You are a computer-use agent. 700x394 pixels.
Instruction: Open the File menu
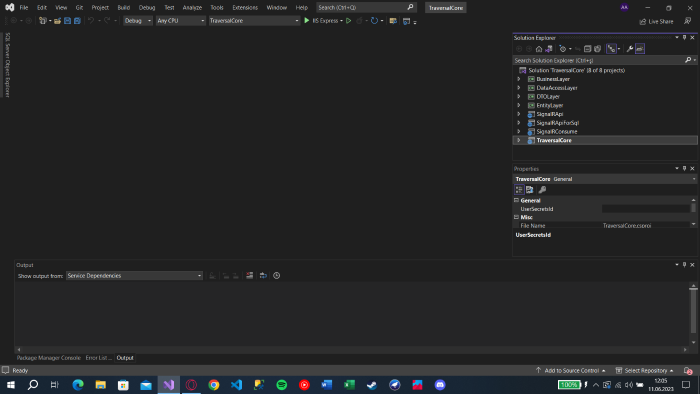pos(24,8)
